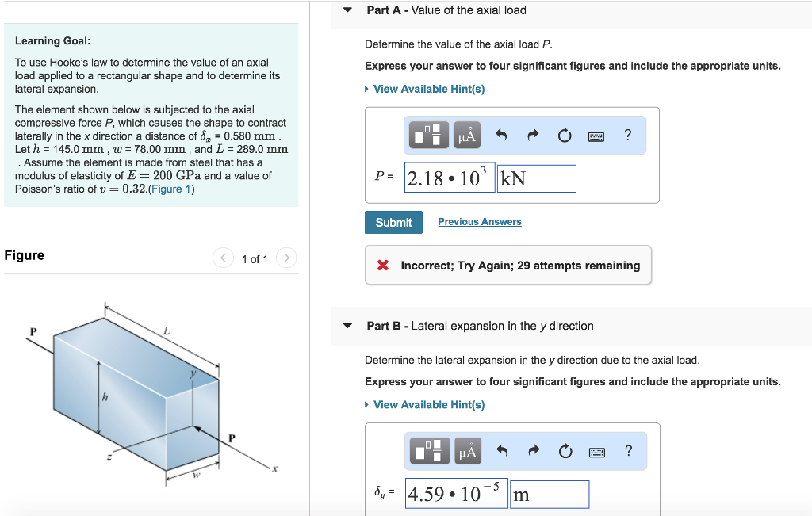
Task: Collapse Part B - Lateral expansion section
Action: click(347, 326)
